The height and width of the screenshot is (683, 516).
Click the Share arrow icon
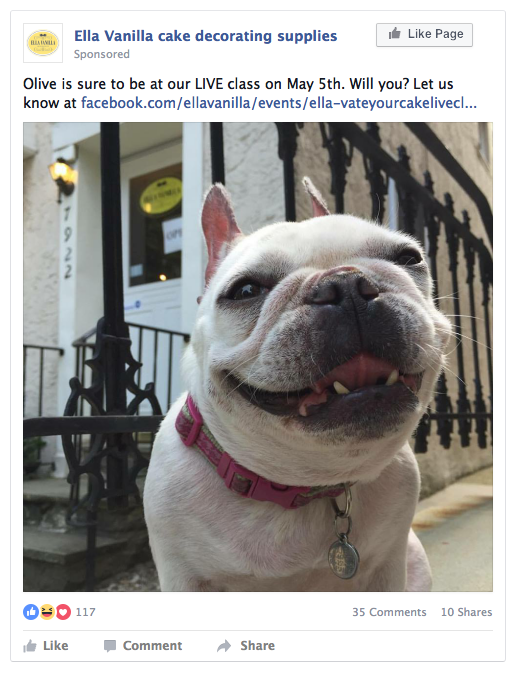(x=224, y=646)
